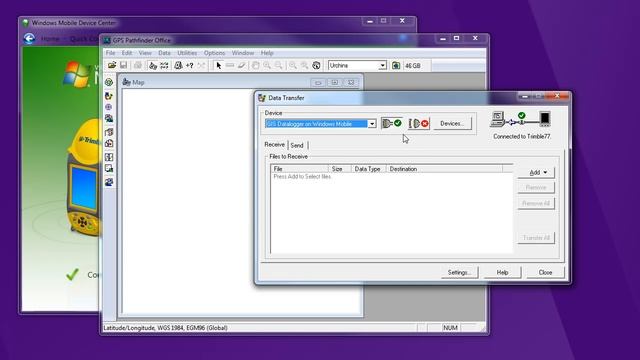Minimize the Map child window
This screenshot has width=640, height=360.
318,83
